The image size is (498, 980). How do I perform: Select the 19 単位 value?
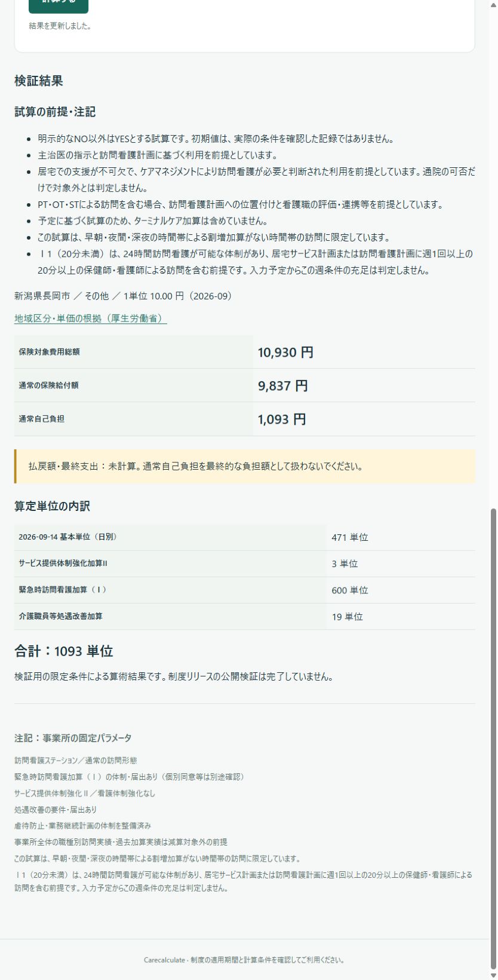click(x=348, y=617)
